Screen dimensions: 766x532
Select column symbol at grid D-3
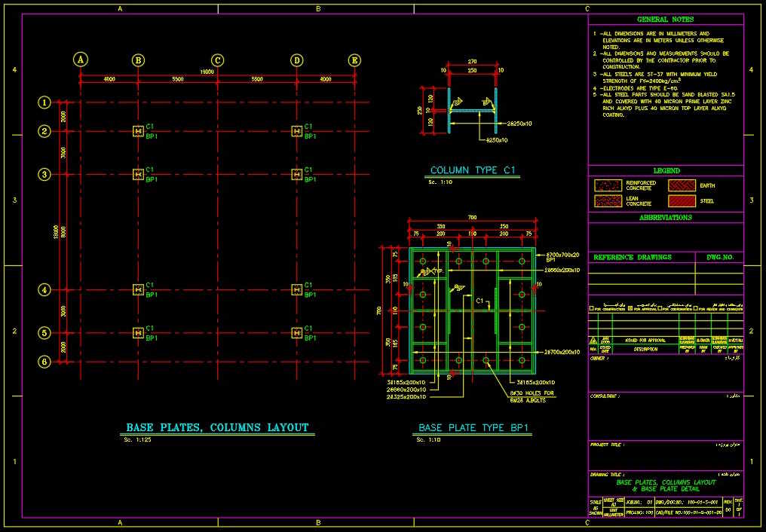[x=297, y=175]
